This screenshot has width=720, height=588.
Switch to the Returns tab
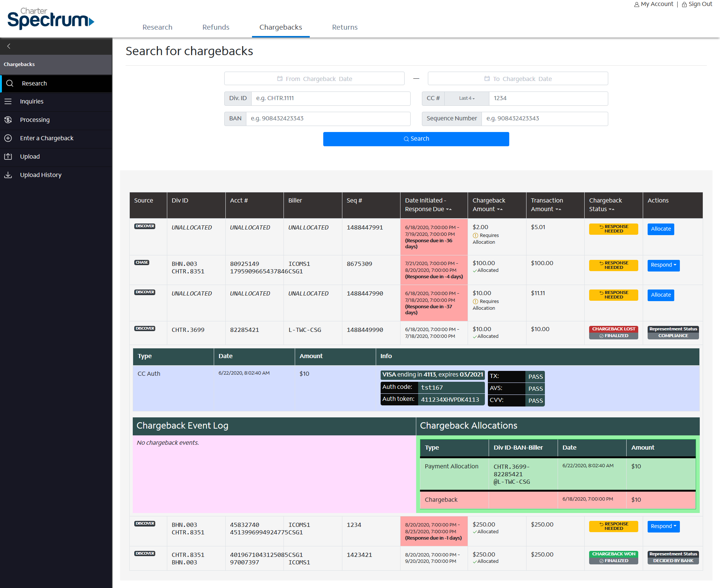pos(345,27)
